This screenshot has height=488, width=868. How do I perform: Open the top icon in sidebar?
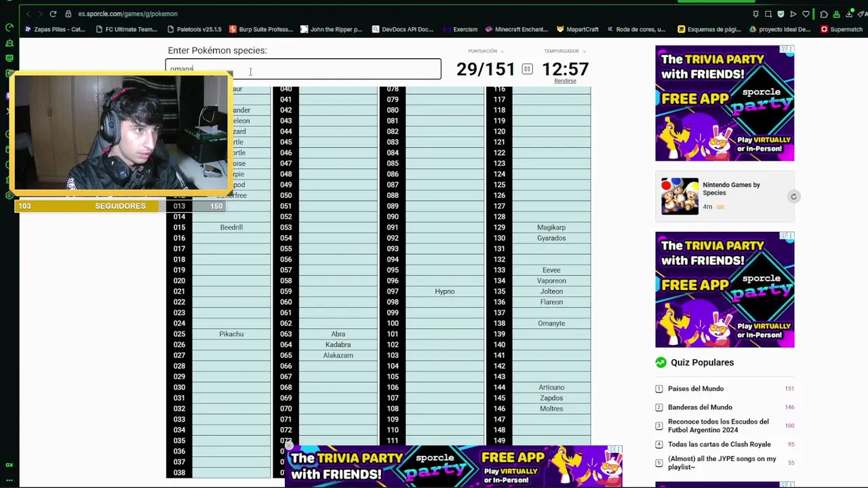9,28
